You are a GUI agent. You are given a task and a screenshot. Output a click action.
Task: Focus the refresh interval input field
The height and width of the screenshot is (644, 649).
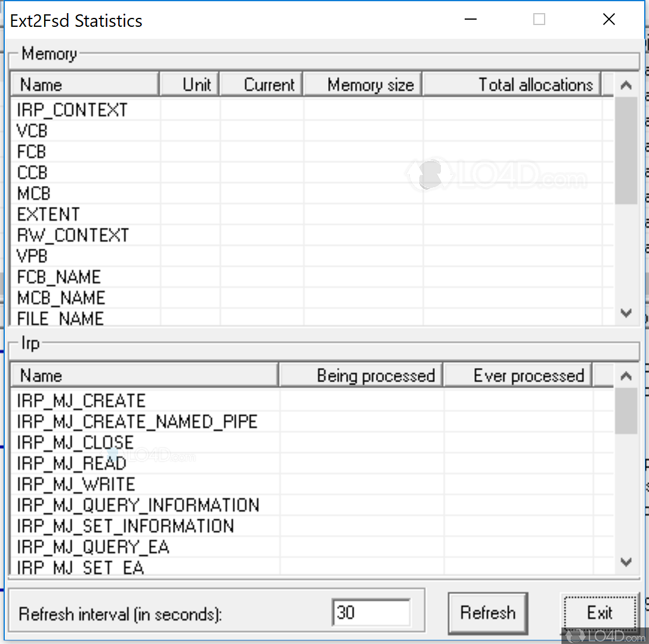(x=371, y=612)
